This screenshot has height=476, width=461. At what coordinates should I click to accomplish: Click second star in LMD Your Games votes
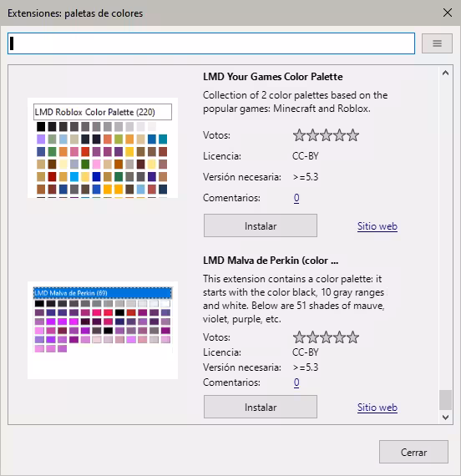[312, 135]
